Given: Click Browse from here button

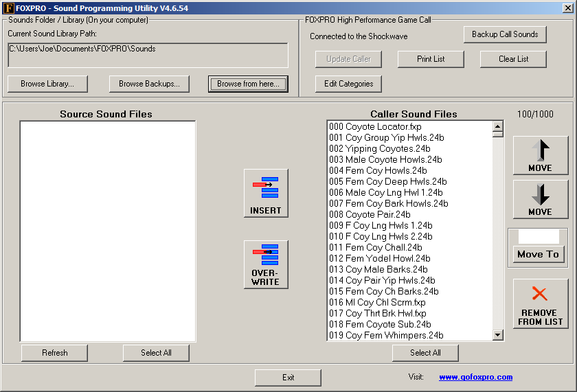Looking at the screenshot, I should point(248,84).
